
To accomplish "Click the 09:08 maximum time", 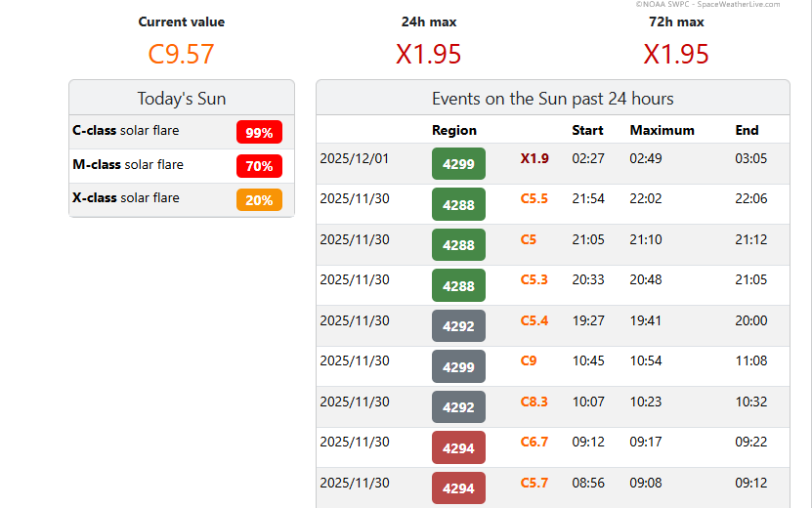I will point(646,483).
